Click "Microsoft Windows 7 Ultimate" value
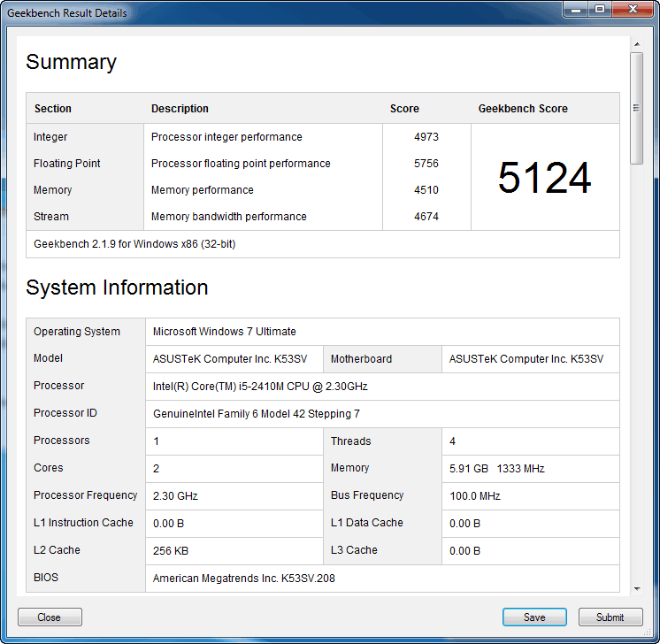Image resolution: width=660 pixels, height=644 pixels. [225, 332]
